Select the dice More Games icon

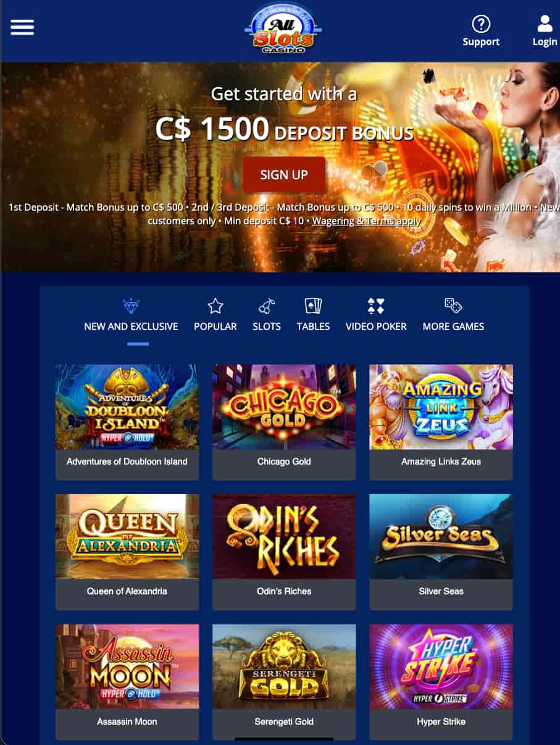453,306
